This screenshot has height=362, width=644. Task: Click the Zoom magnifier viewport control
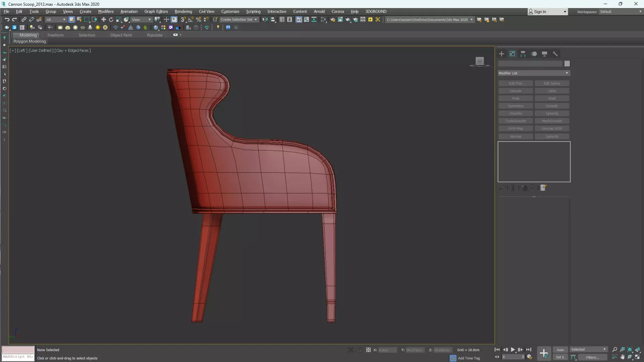coord(615,350)
